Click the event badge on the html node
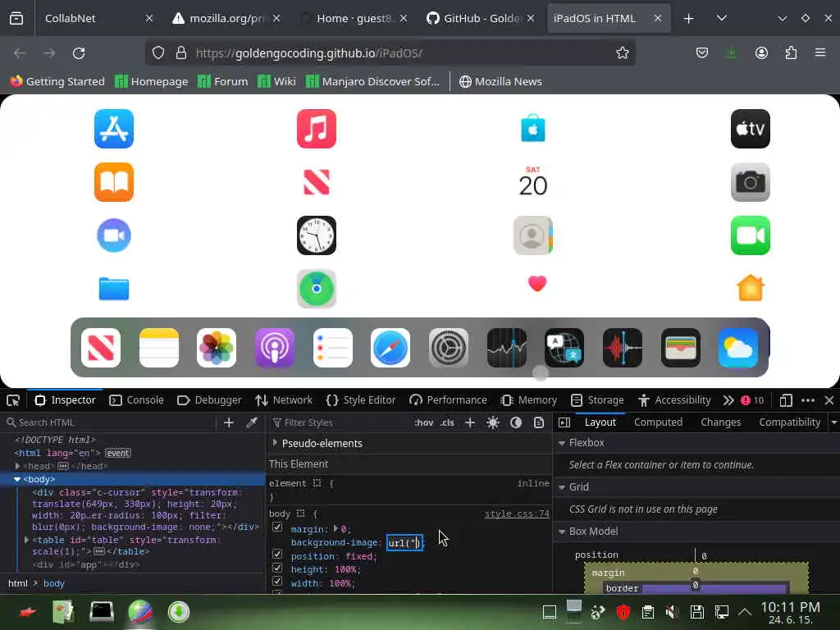 click(x=117, y=453)
